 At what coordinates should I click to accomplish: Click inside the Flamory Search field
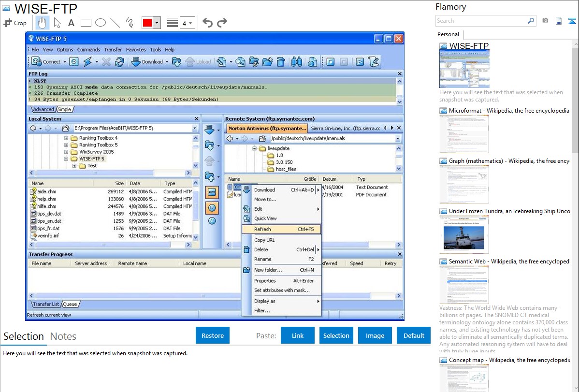[x=481, y=21]
